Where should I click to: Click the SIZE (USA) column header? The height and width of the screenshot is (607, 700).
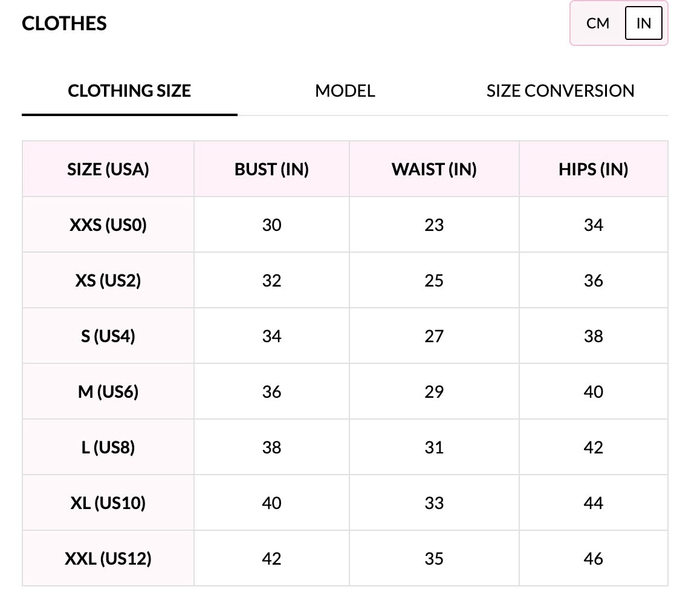pyautogui.click(x=108, y=169)
